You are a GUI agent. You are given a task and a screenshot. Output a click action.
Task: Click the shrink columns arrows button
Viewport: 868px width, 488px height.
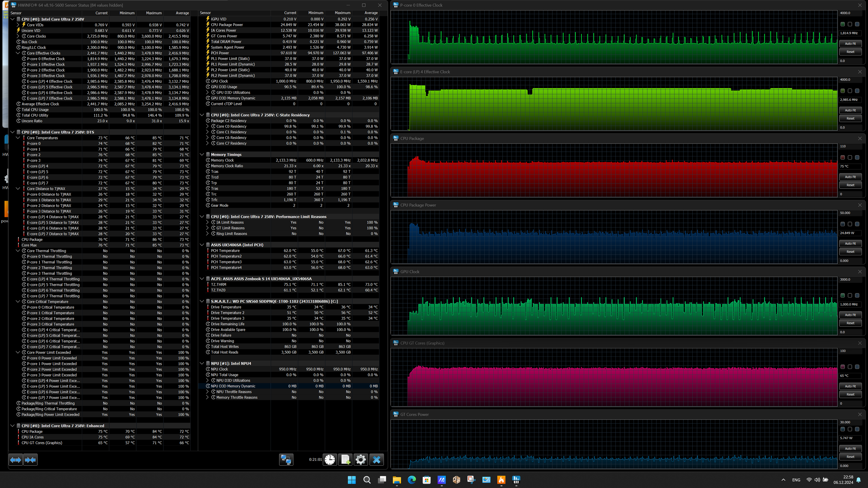coord(30,460)
